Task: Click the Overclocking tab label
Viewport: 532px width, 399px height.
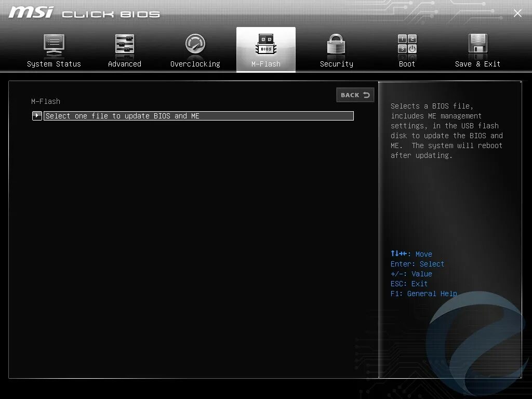Action: point(195,64)
